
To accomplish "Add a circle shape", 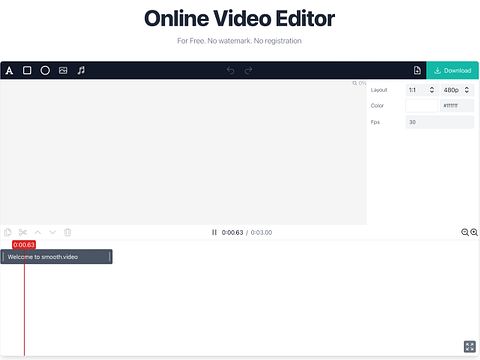I will coord(45,70).
